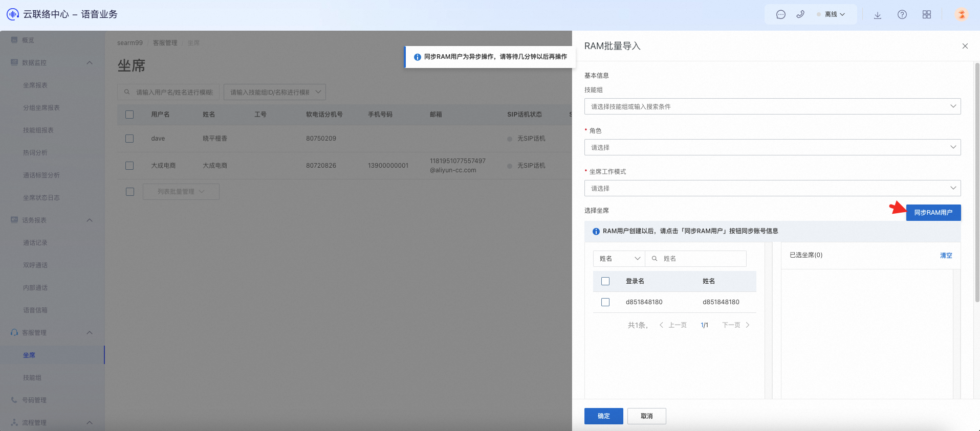The height and width of the screenshot is (431, 980).
Task: Collapse the 流程管理 sidebar section
Action: pyautogui.click(x=90, y=422)
